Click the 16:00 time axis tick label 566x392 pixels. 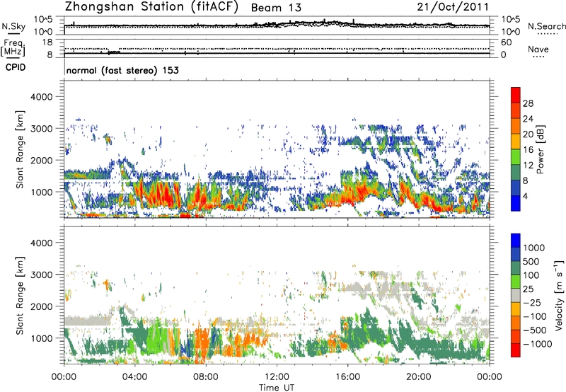(x=347, y=377)
